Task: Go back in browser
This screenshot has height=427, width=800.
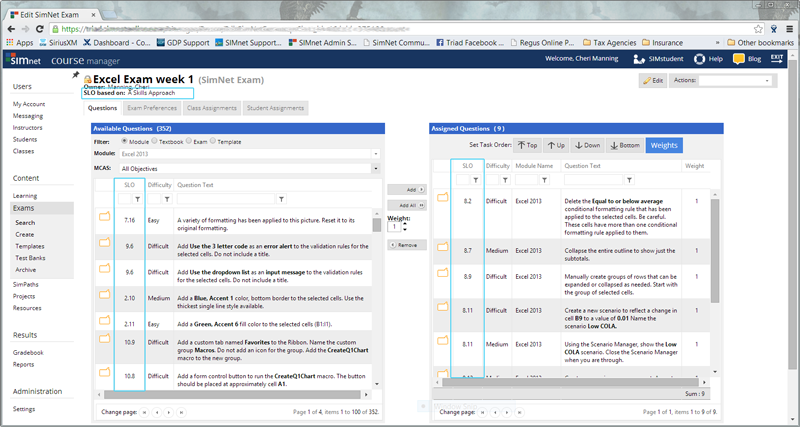Action: pos(11,29)
